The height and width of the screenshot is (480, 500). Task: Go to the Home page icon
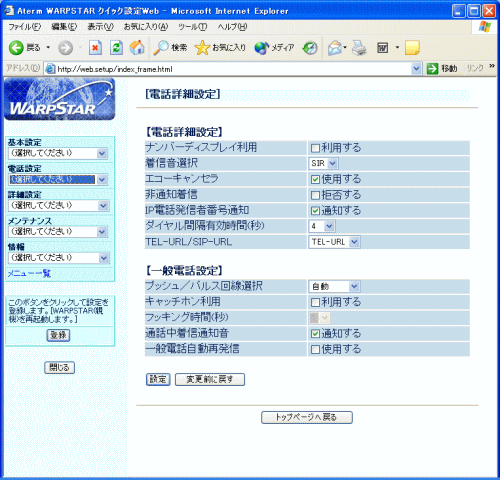coord(137,48)
